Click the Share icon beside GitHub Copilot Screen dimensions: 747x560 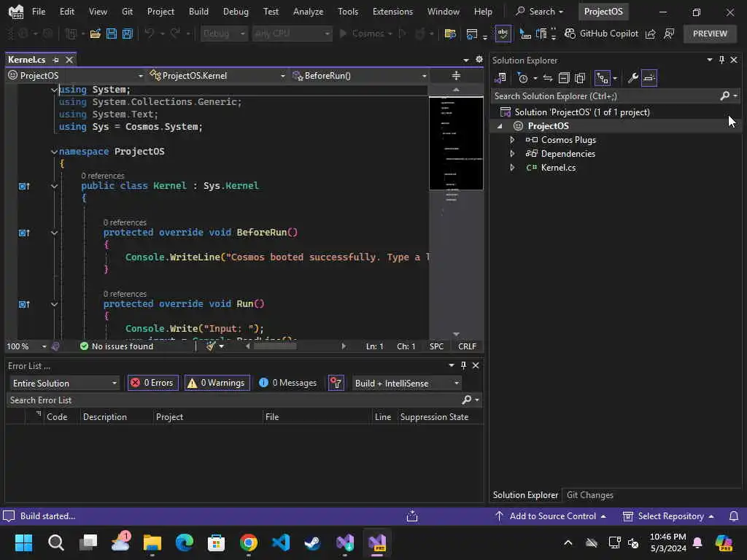pos(650,34)
